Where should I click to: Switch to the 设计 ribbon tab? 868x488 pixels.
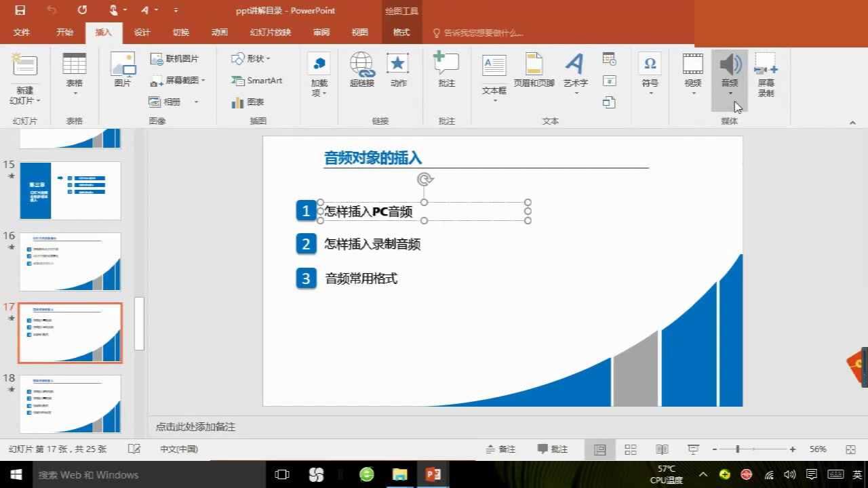click(x=142, y=32)
